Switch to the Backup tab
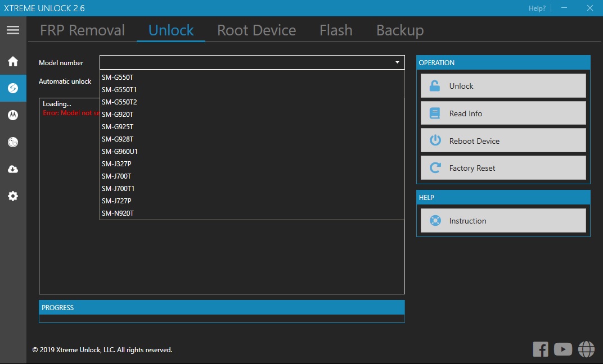603x364 pixels. pyautogui.click(x=400, y=30)
